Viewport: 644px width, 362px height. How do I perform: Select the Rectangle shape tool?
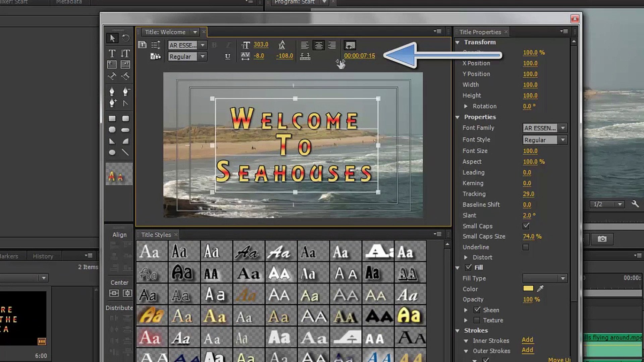click(112, 119)
